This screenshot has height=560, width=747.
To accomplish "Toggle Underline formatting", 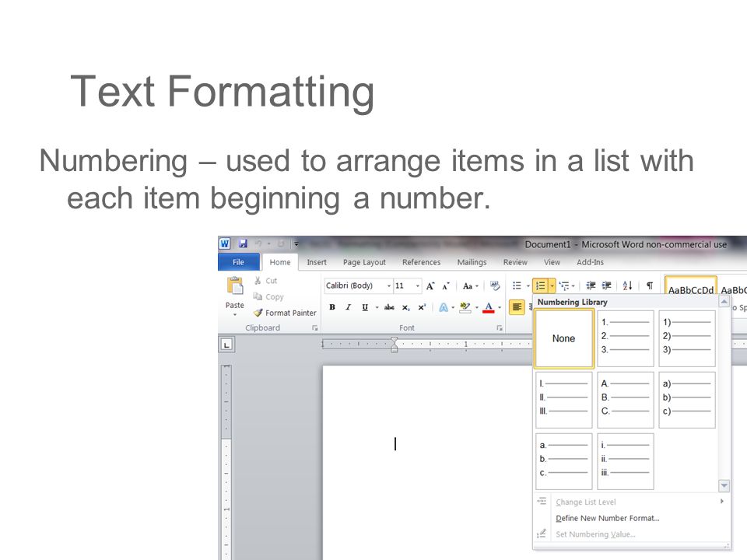I will tap(364, 308).
